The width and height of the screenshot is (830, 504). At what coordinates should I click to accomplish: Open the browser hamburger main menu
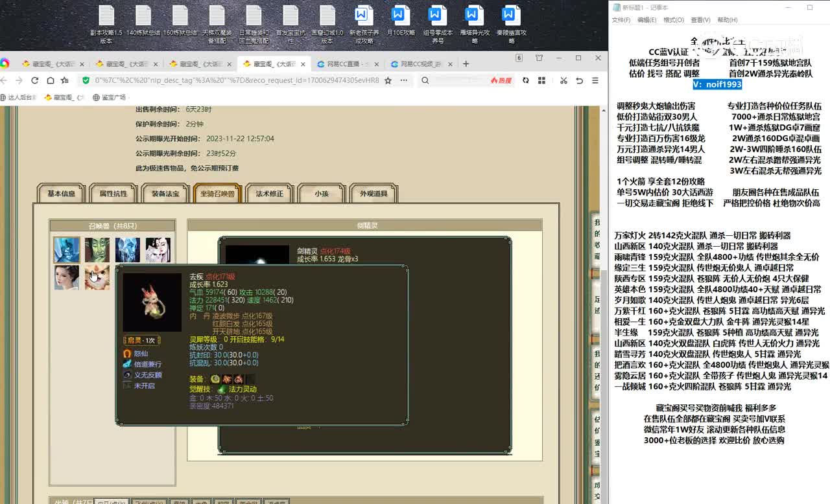[595, 80]
